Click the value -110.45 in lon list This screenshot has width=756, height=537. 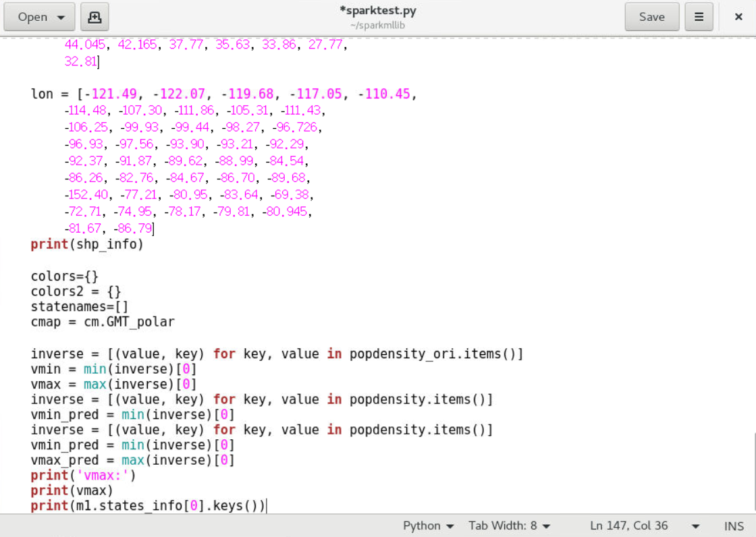point(384,94)
